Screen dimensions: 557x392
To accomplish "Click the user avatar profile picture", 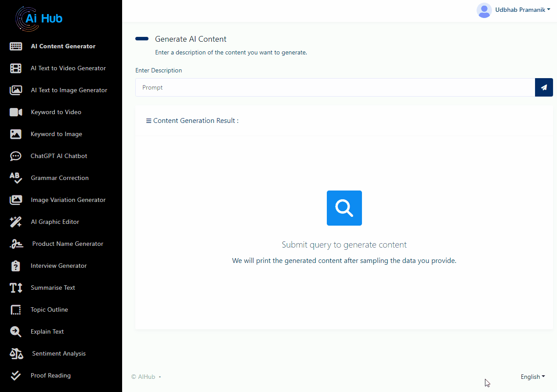I will coord(484,10).
